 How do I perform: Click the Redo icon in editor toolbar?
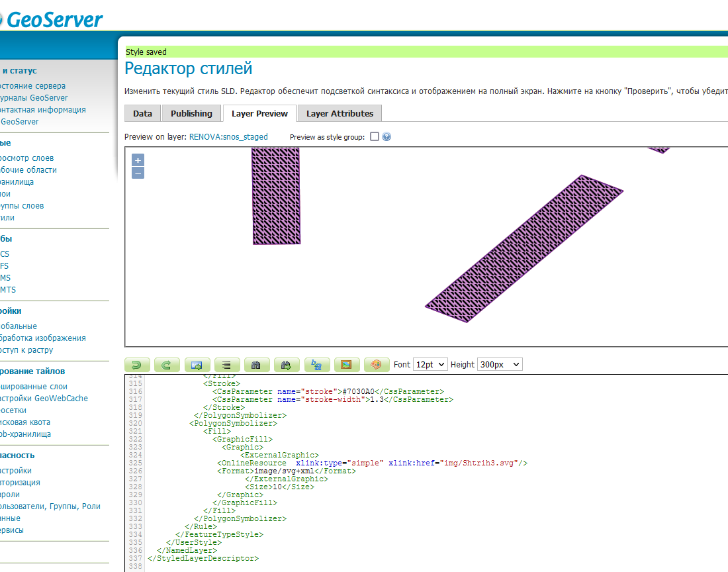tap(167, 365)
